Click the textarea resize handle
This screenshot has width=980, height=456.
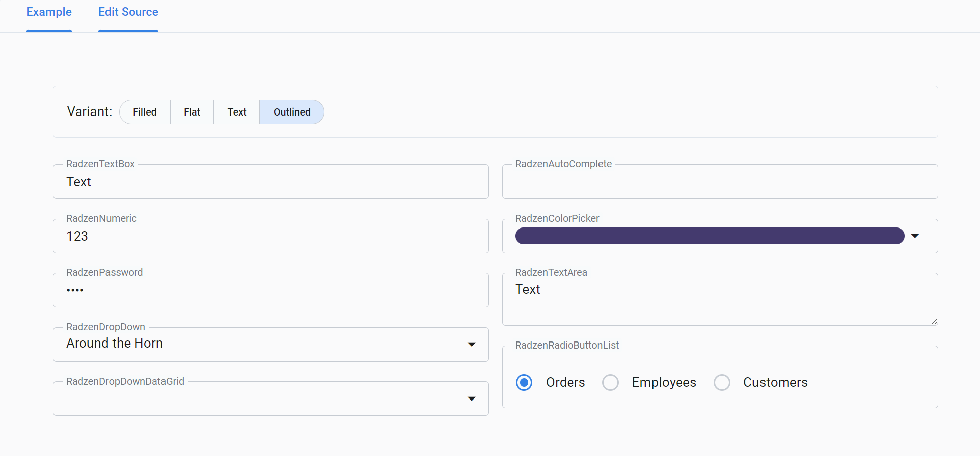coord(935,322)
